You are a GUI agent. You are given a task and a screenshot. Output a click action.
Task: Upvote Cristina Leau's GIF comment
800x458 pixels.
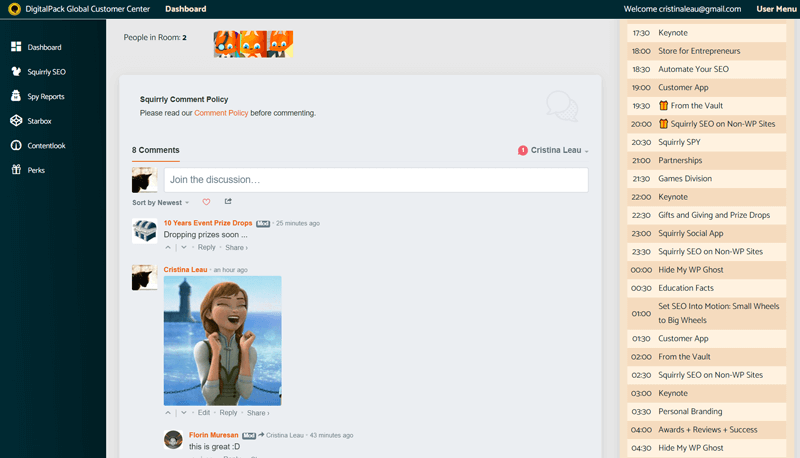[x=168, y=413]
